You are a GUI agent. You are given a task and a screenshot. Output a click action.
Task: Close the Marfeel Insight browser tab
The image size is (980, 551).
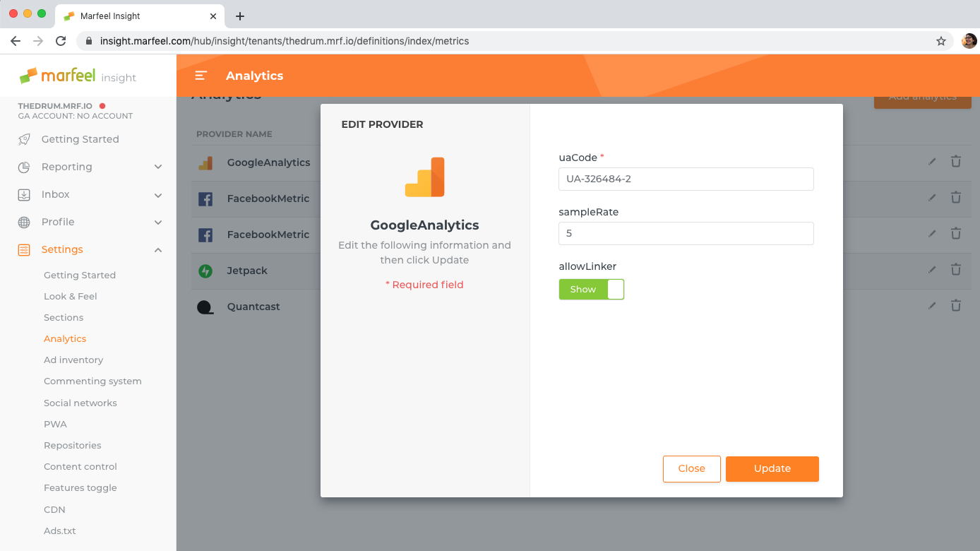pyautogui.click(x=213, y=16)
